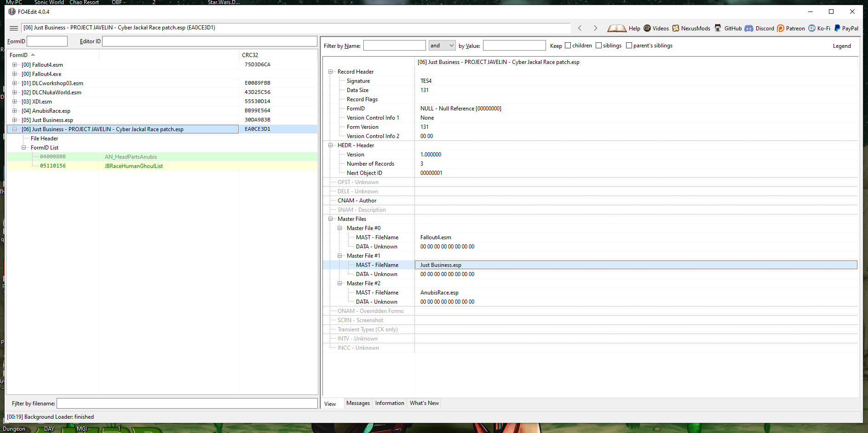Click FO4Edit application icon in title bar
Viewport: 868px width, 433px height.
(x=12, y=12)
